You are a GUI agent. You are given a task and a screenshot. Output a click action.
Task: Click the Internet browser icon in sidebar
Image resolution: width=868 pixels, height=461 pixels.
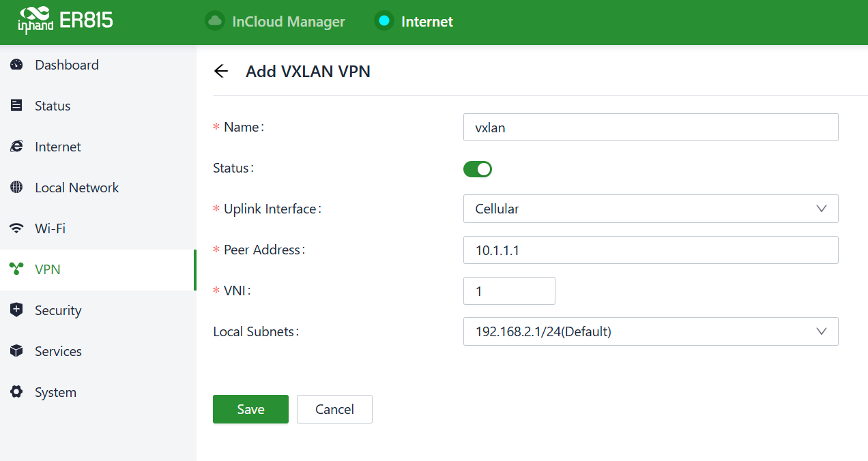coord(17,147)
